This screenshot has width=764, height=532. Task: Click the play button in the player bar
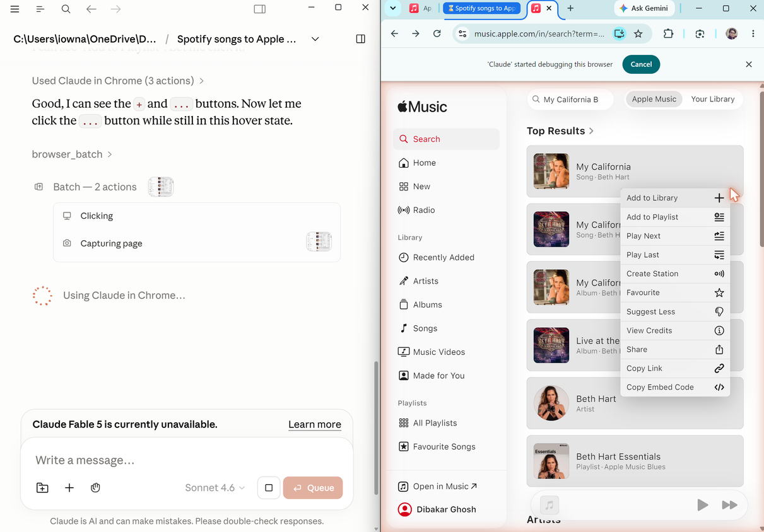pos(702,505)
